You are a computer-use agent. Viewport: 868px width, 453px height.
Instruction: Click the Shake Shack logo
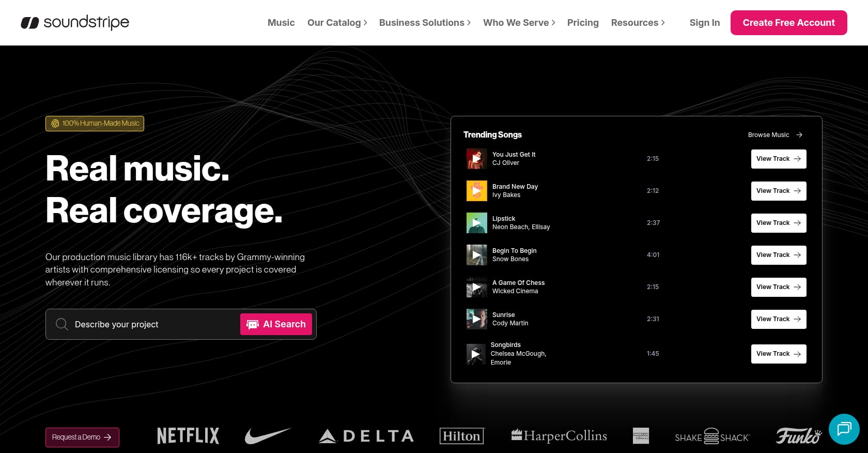(x=712, y=436)
